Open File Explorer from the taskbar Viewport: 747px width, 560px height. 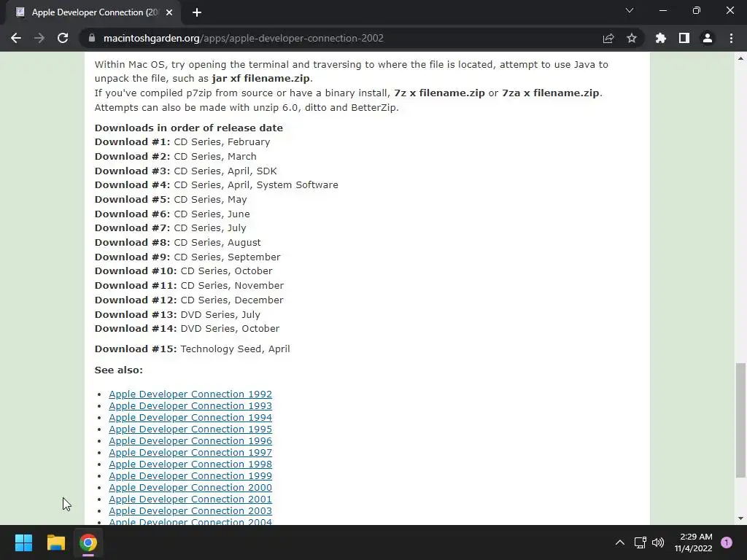55,542
